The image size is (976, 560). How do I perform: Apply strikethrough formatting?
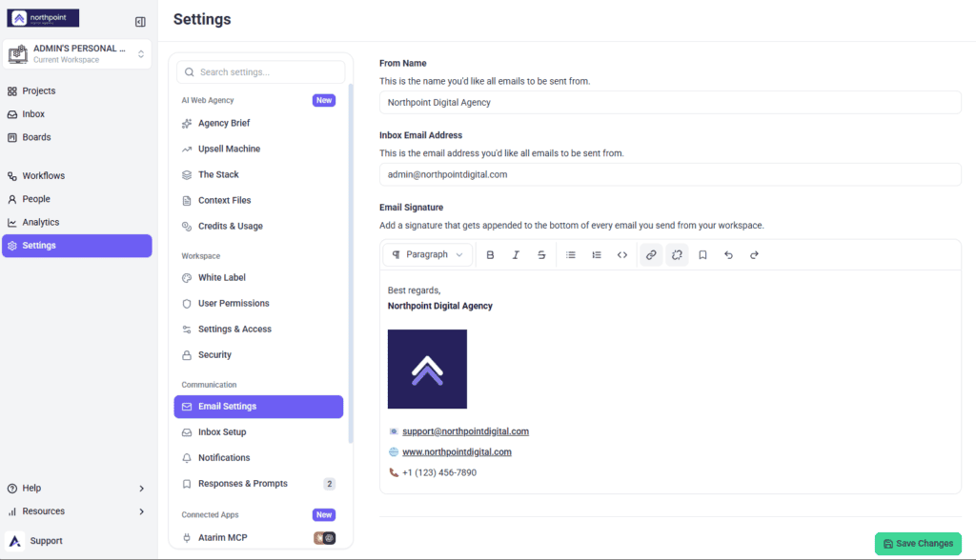(x=541, y=255)
